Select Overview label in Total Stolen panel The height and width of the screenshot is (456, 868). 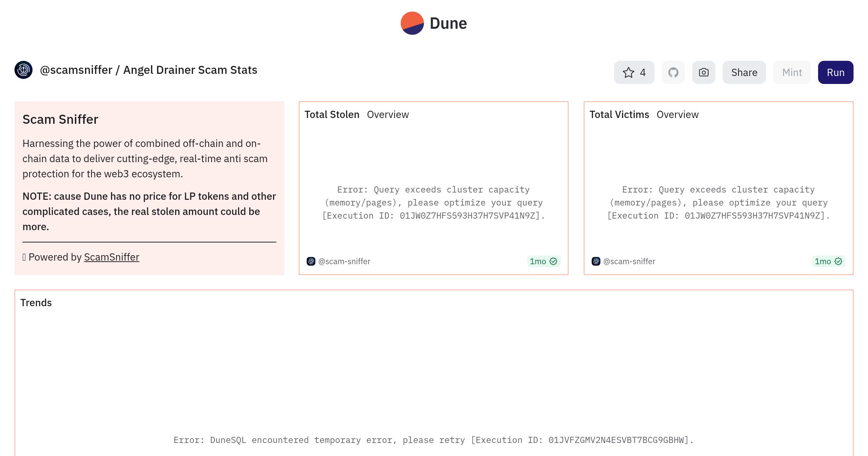pyautogui.click(x=388, y=114)
